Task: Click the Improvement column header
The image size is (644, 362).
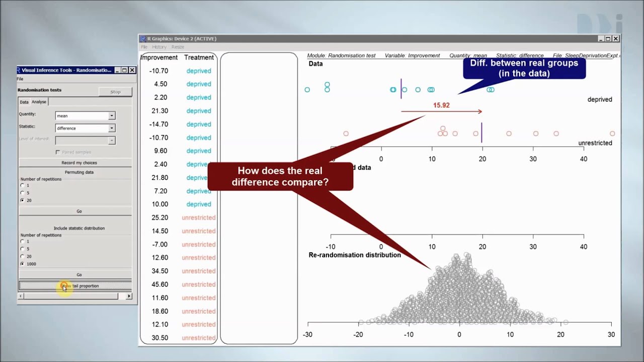Action: point(159,57)
